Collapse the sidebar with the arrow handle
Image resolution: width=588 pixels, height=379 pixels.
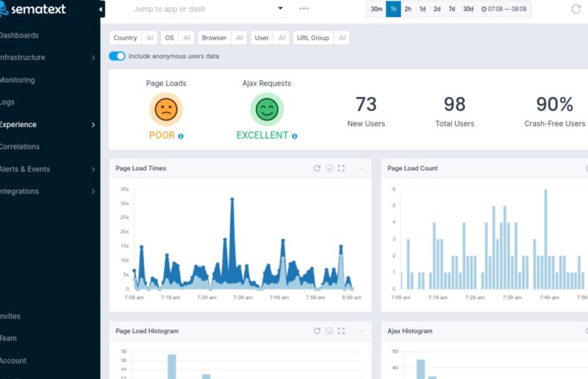(x=101, y=10)
